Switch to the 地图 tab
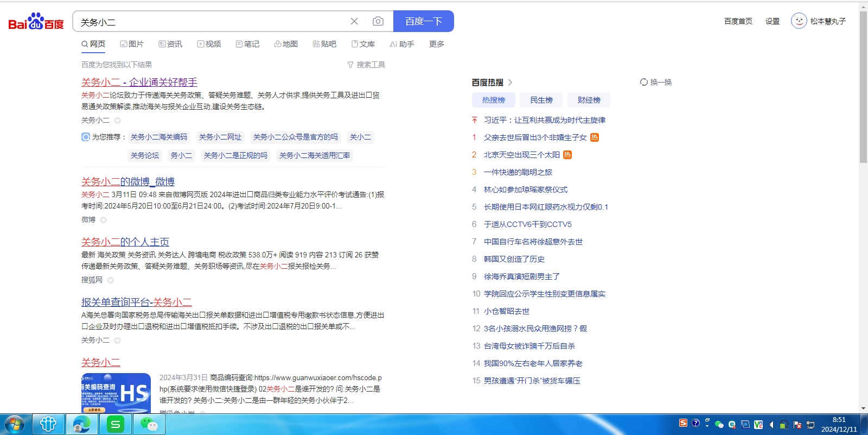The image size is (868, 435). pyautogui.click(x=286, y=44)
